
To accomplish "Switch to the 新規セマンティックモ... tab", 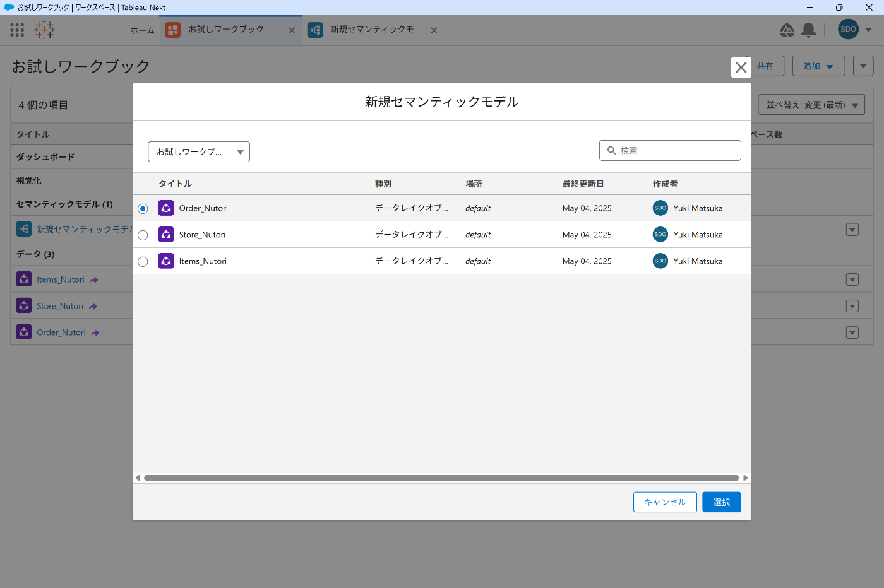I will [x=375, y=30].
